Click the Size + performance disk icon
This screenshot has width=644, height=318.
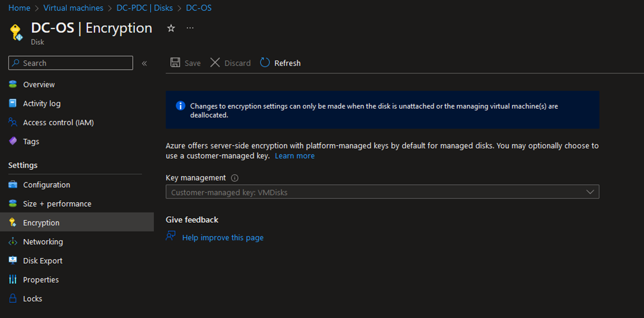(13, 204)
